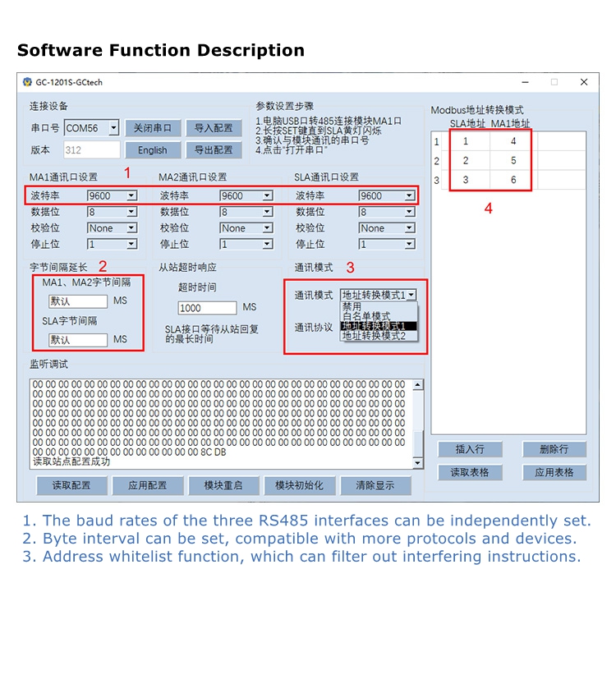Click the 关闭串口 button
Screen dimensions: 616x693
pos(152,128)
